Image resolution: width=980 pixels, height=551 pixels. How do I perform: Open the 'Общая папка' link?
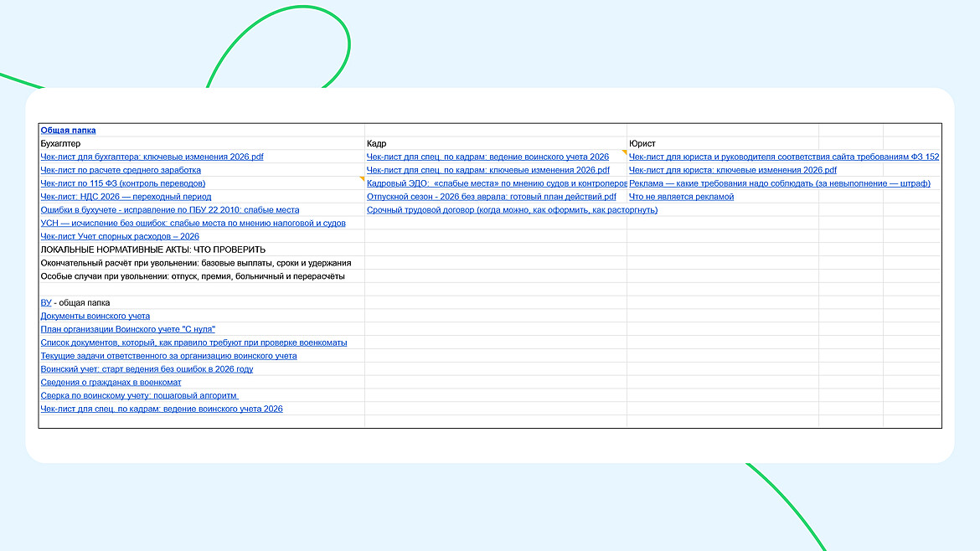coord(68,131)
